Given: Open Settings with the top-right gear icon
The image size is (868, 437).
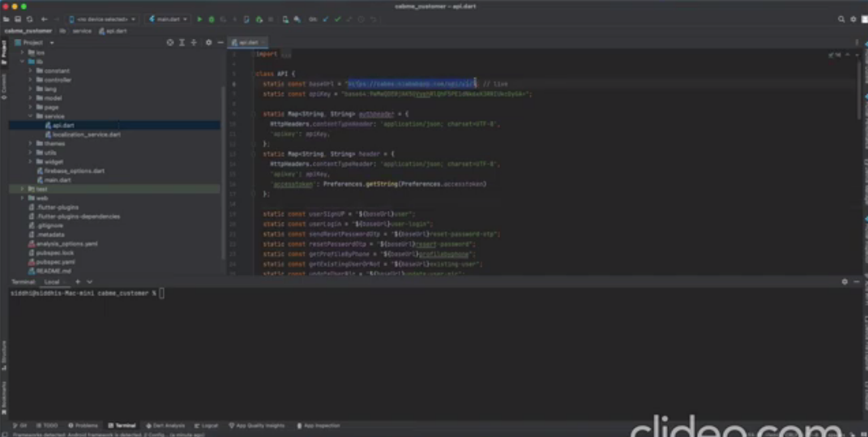Looking at the screenshot, I should [853, 19].
